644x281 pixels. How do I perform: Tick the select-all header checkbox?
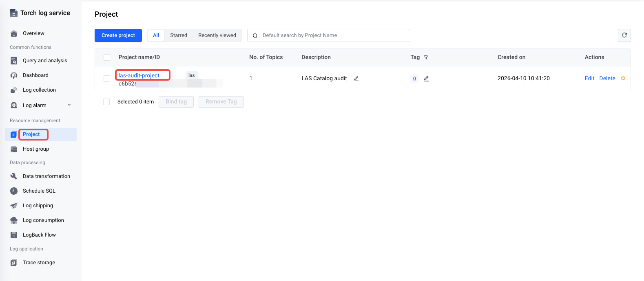tap(107, 57)
